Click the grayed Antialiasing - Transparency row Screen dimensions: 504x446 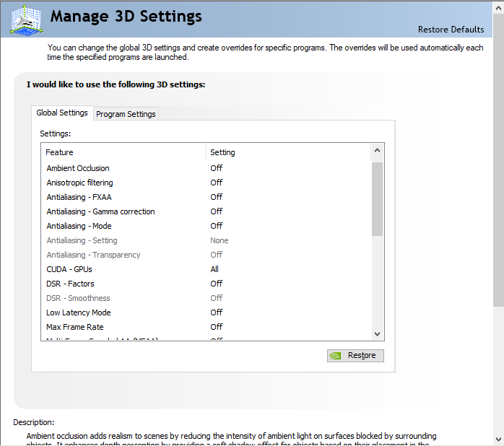pyautogui.click(x=206, y=255)
